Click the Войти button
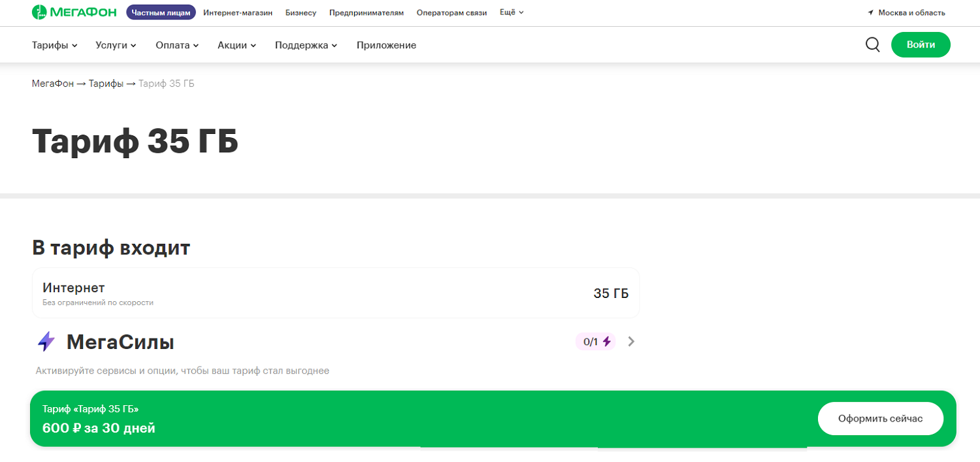 tap(921, 44)
